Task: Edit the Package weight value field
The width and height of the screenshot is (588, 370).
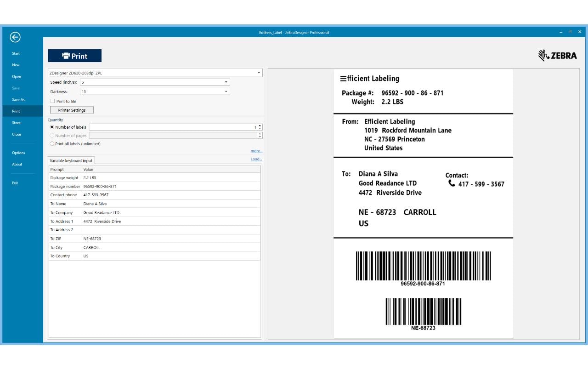Action: click(x=171, y=177)
